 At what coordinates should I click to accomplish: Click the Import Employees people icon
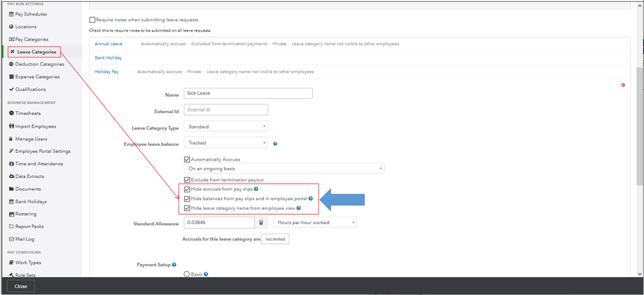pyautogui.click(x=12, y=127)
